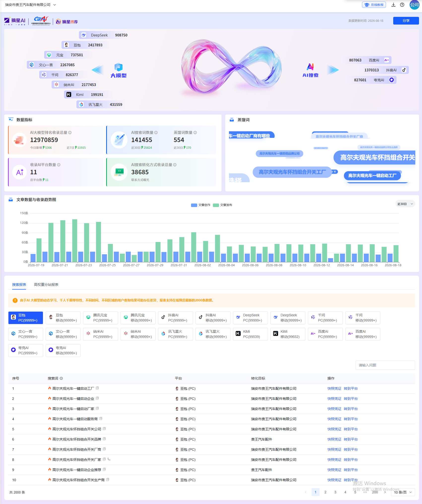The height and width of the screenshot is (504, 422).
Task: Click 快照凭证 link in row 8
Action: 334,460
